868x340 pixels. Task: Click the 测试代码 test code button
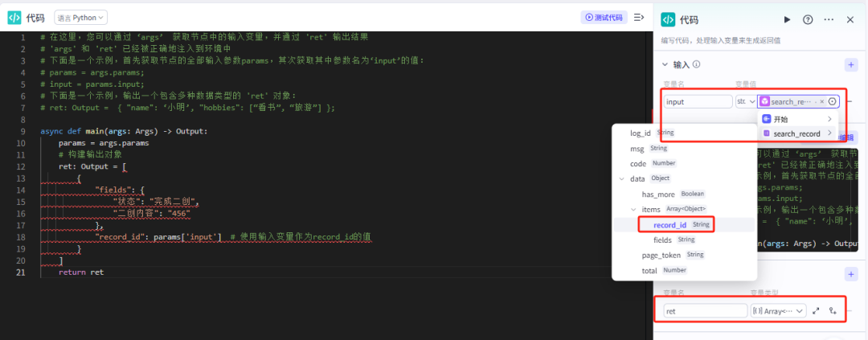click(604, 18)
